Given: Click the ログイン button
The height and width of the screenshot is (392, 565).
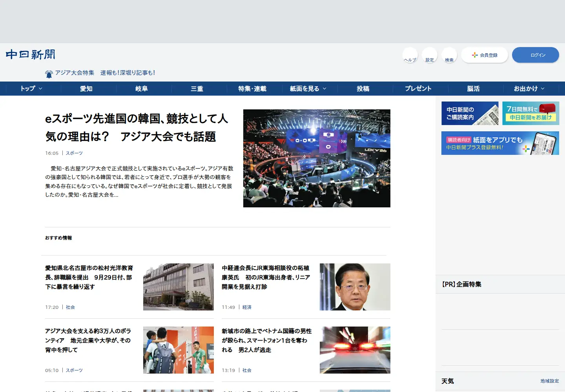Looking at the screenshot, I should pos(536,55).
